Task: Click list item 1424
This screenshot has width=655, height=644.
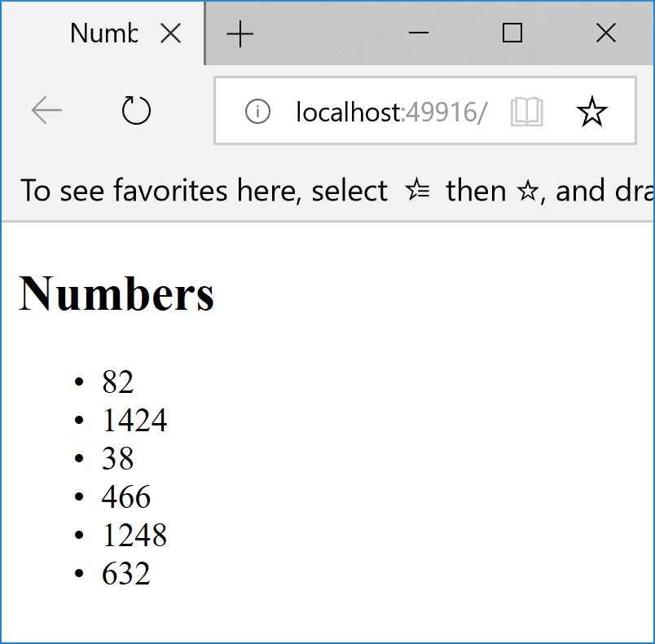Action: (x=134, y=420)
